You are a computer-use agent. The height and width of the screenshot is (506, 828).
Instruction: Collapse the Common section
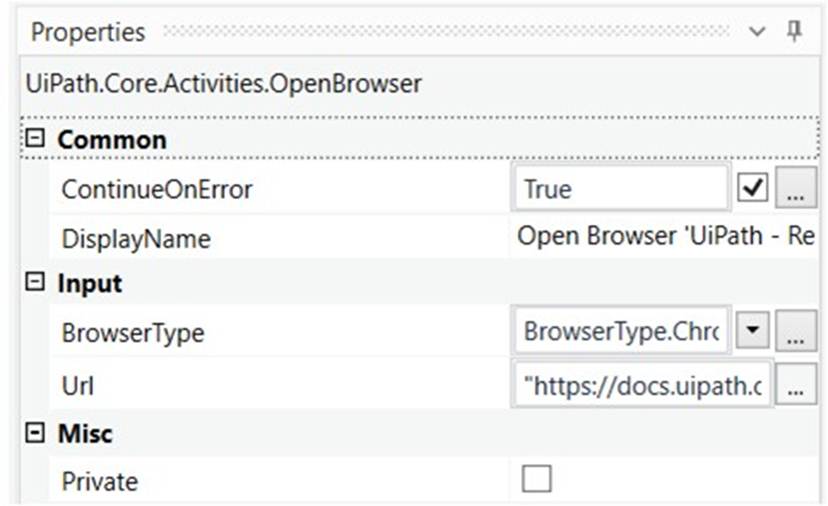tap(35, 139)
